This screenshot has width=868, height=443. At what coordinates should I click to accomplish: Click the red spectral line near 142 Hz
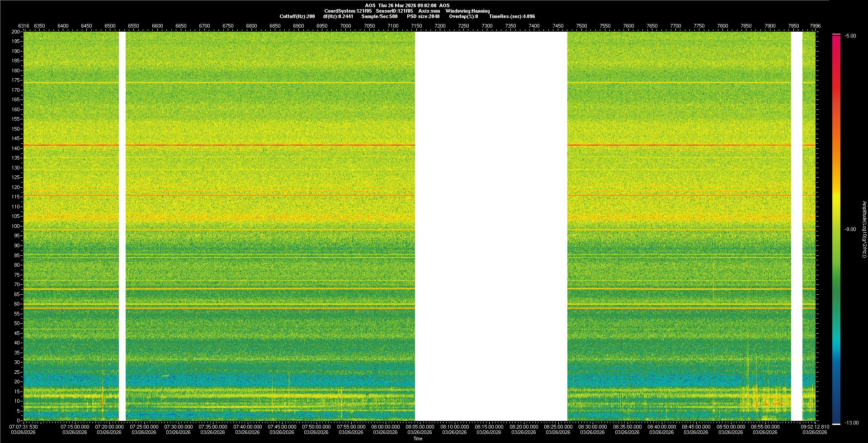tap(271, 145)
